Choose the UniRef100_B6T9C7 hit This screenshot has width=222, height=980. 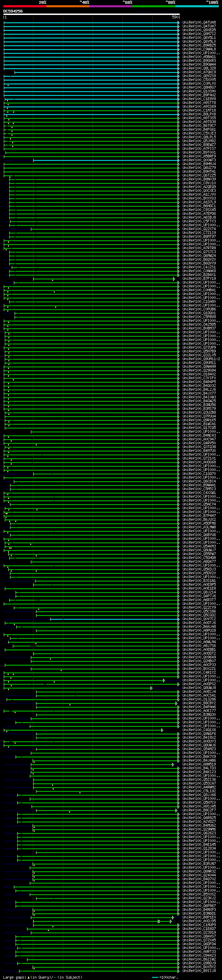[199, 126]
